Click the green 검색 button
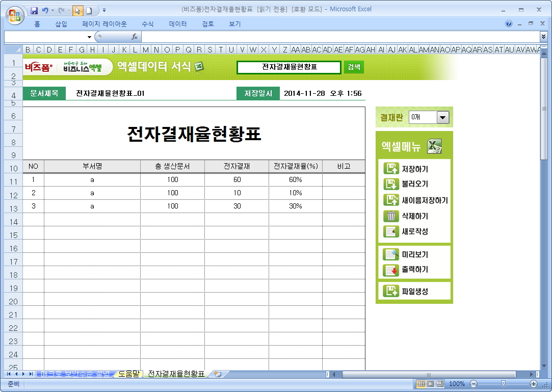552x392 pixels. pyautogui.click(x=354, y=67)
